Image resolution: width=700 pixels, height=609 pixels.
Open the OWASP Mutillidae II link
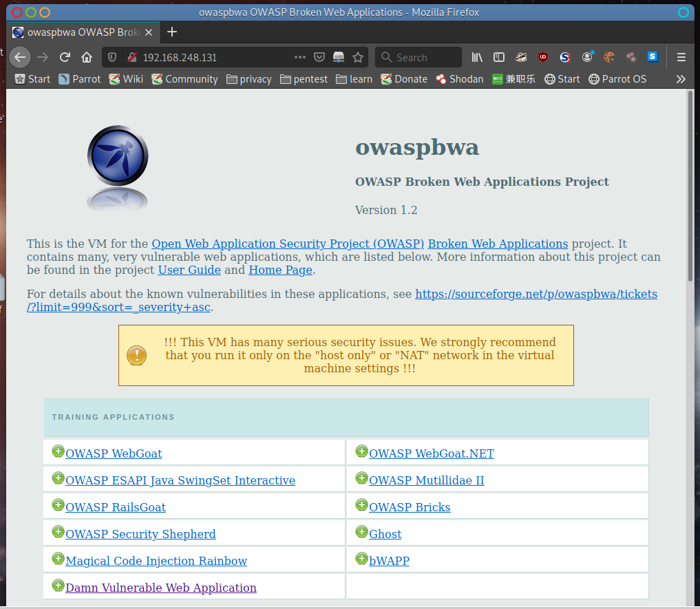point(426,480)
